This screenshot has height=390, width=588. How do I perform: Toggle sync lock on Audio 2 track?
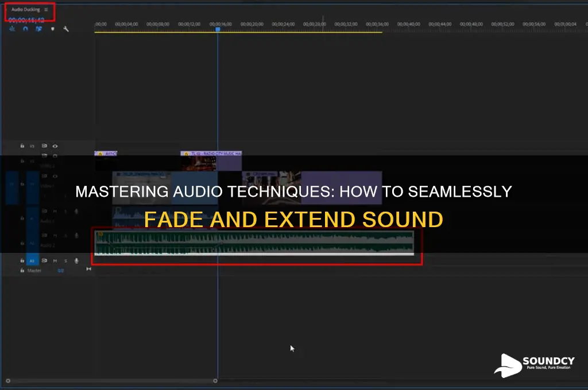[x=44, y=235]
